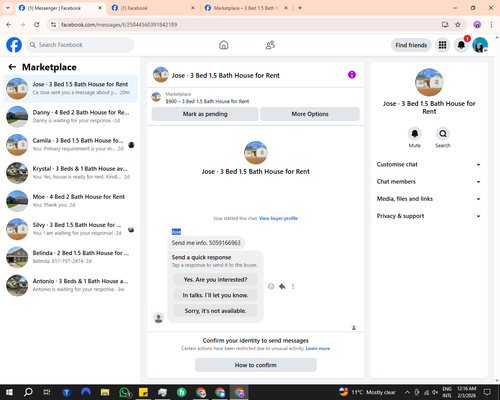500x400 pixels.
Task: Open a new browser tab
Action: pos(300,8)
